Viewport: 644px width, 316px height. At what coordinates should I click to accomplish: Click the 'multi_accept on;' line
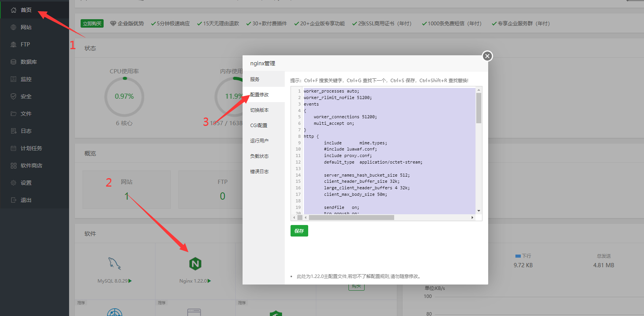(334, 124)
